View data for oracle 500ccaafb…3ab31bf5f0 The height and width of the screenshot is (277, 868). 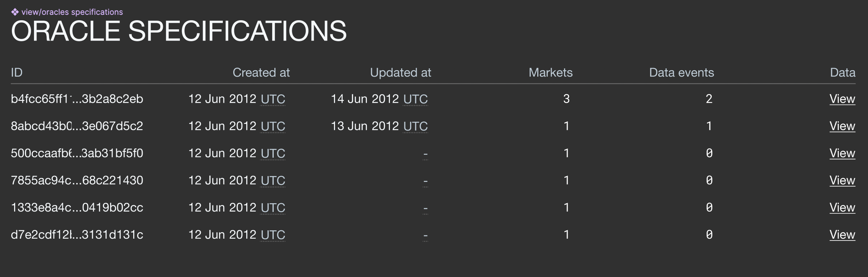tap(842, 153)
